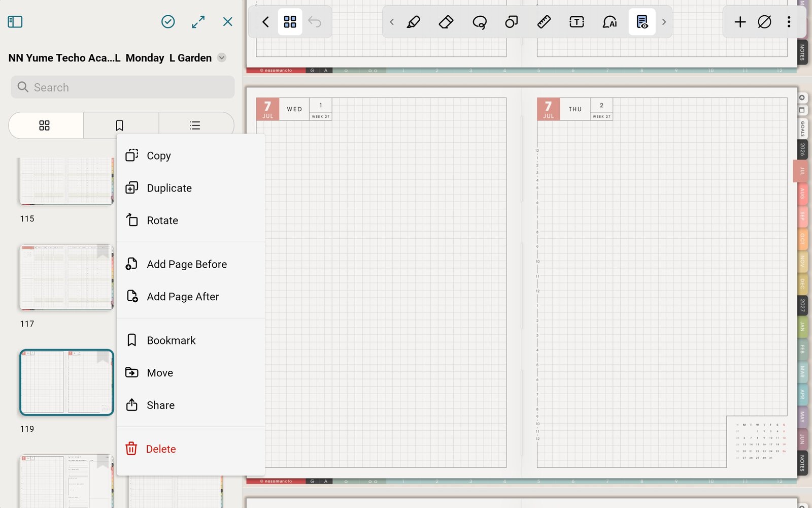Open the three-dot more menu
Image resolution: width=812 pixels, height=508 pixels.
(x=789, y=22)
